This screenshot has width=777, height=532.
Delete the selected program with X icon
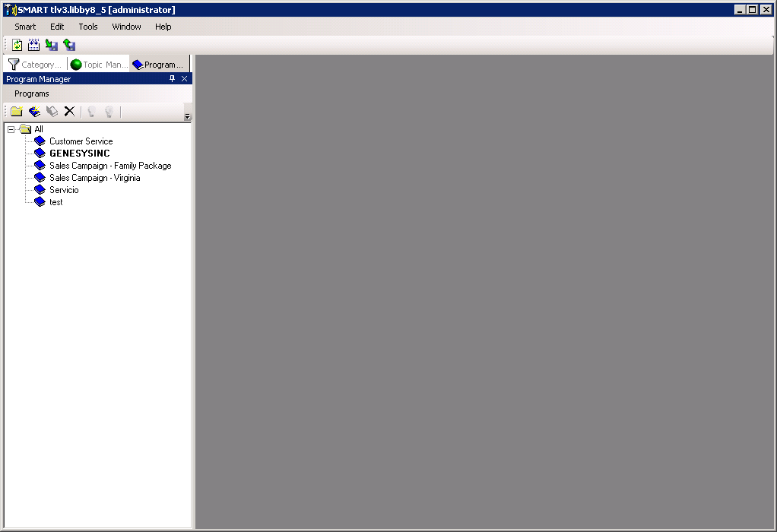69,112
